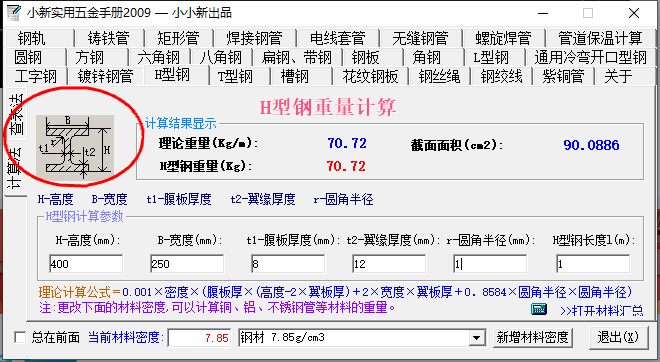Go to the 扁钢、带钢 tab
Viewport: 660px width, 362px height.
click(297, 57)
